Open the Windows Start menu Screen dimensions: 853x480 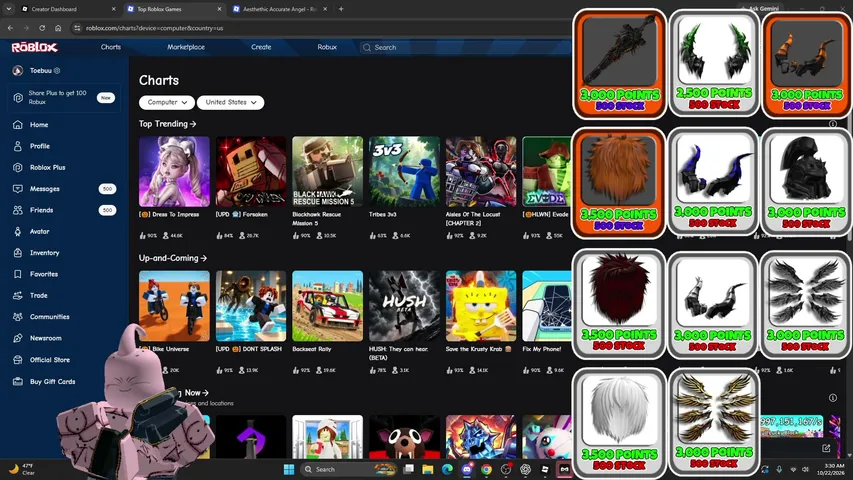289,469
